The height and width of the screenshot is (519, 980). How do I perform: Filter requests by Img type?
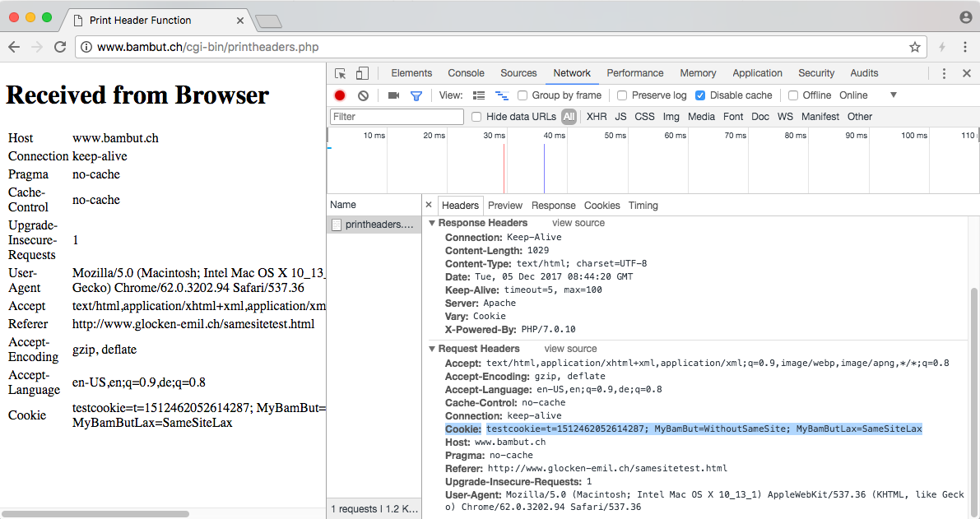[671, 117]
